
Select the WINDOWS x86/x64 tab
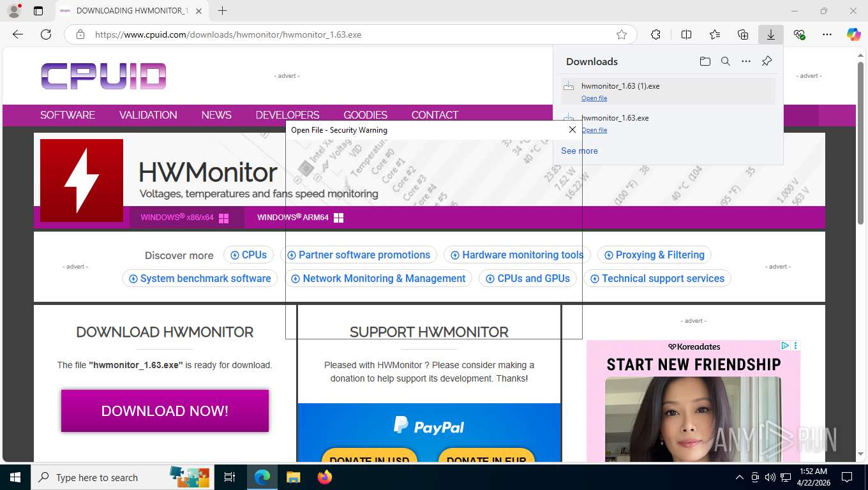coord(186,218)
